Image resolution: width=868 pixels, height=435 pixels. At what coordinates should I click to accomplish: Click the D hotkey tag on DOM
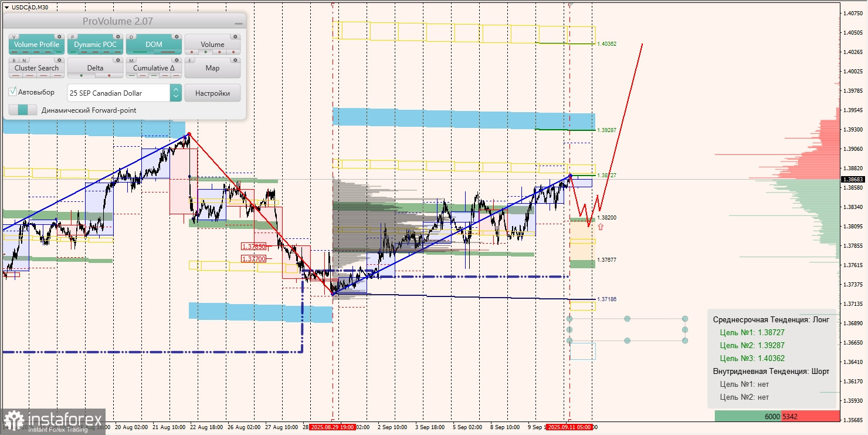131,36
